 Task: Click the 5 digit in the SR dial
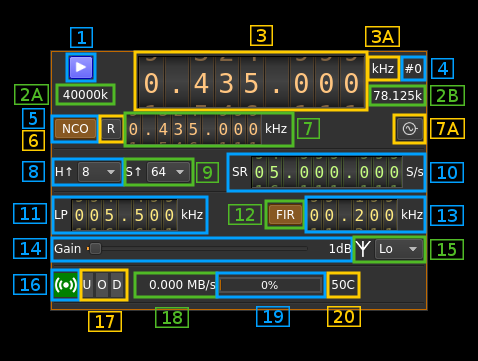pos(274,172)
